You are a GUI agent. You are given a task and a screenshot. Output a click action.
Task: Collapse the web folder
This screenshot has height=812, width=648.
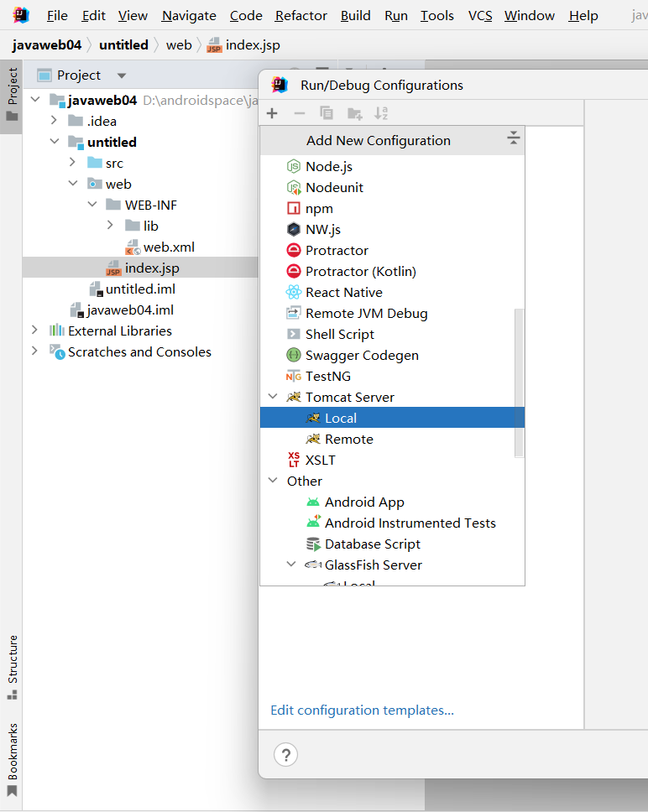pyautogui.click(x=72, y=184)
